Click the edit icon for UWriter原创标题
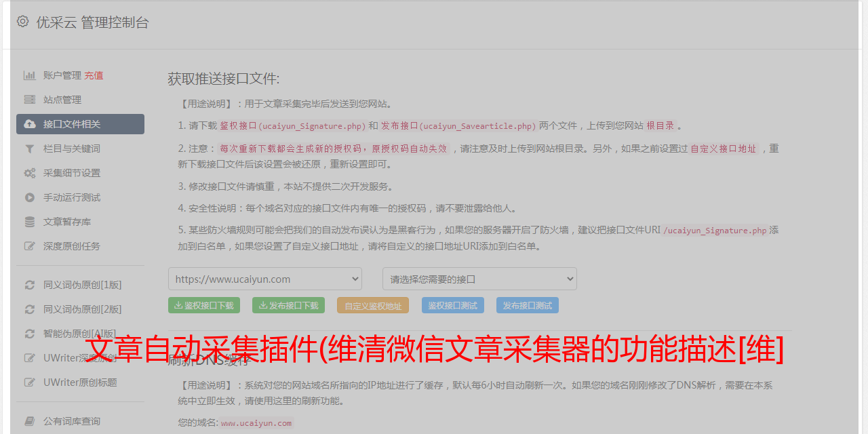 (30, 382)
